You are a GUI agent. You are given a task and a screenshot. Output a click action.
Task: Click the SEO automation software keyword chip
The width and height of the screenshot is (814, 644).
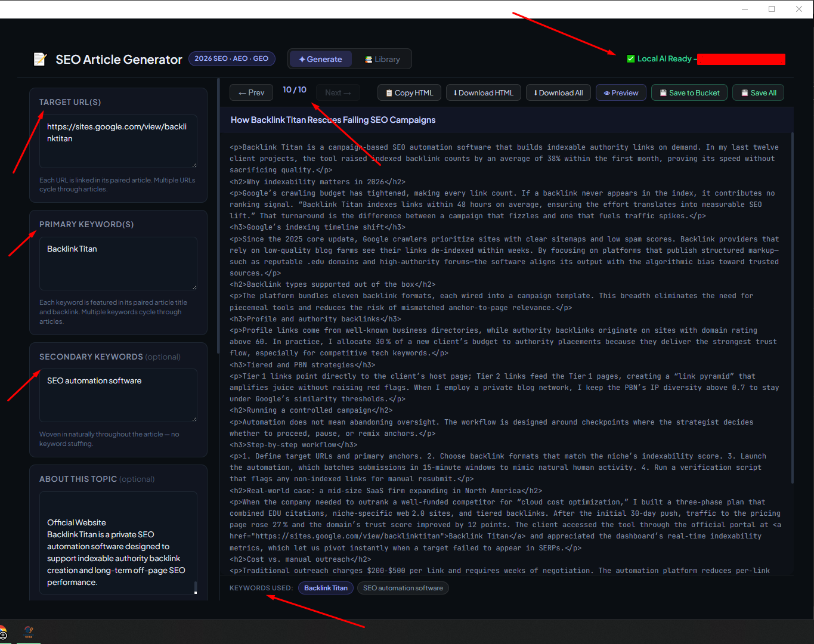tap(403, 588)
